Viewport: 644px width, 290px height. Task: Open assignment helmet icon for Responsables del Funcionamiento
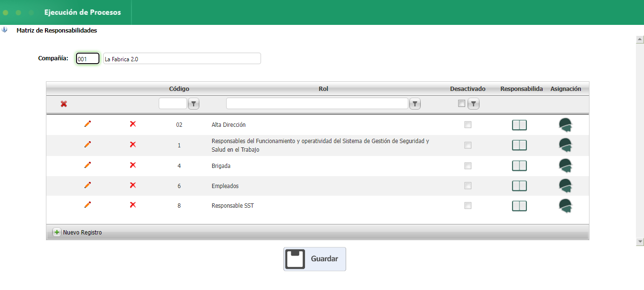pyautogui.click(x=566, y=145)
